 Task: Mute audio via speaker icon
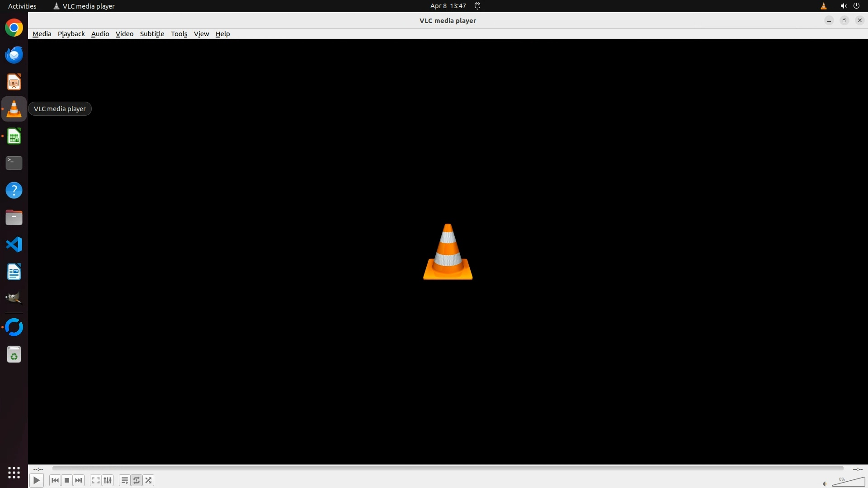tap(825, 483)
